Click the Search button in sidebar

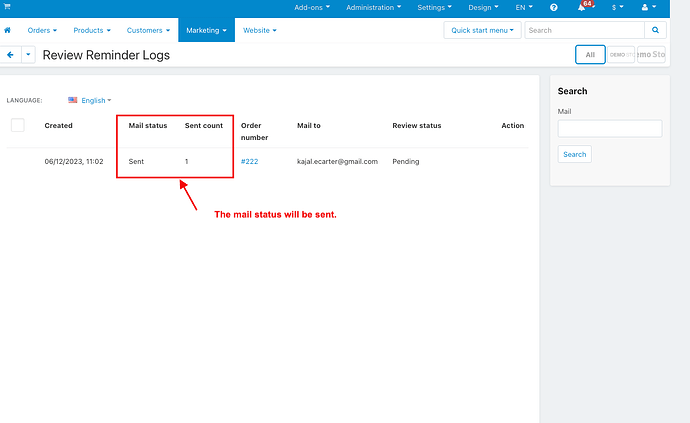tap(574, 154)
